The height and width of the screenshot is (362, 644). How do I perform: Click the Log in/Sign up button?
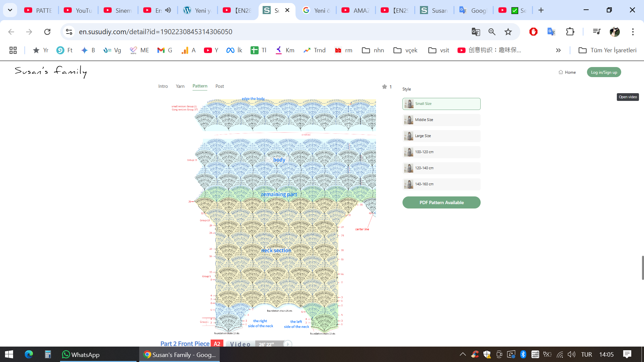click(604, 72)
